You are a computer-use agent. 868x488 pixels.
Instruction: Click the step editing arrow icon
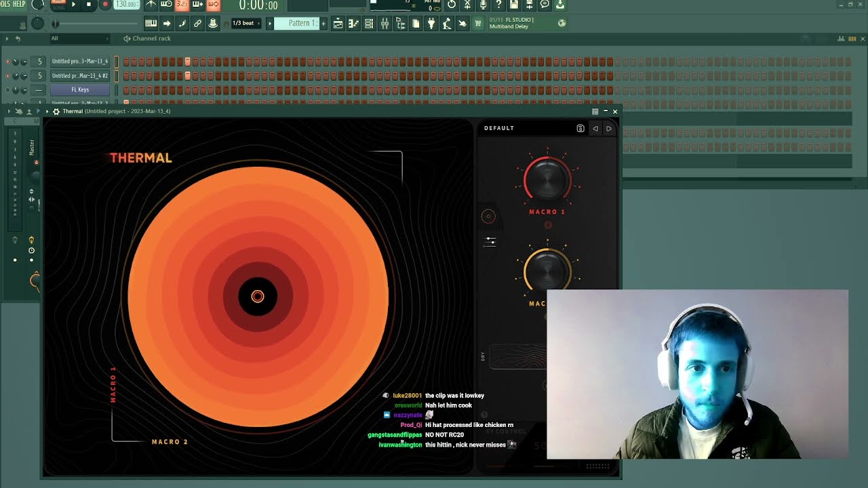coord(166,23)
